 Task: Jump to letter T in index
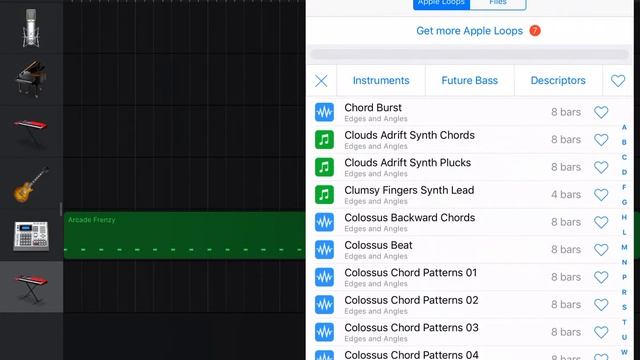[x=624, y=322]
